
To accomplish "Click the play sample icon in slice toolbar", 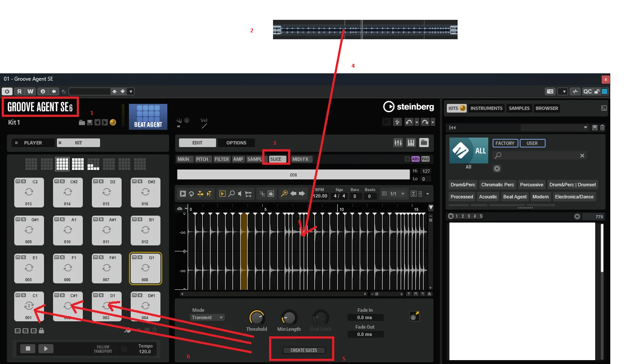I will click(x=183, y=194).
